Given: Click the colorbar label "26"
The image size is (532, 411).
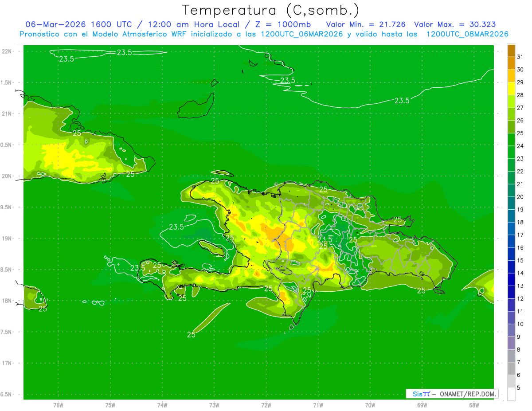Looking at the screenshot, I should 520,121.
